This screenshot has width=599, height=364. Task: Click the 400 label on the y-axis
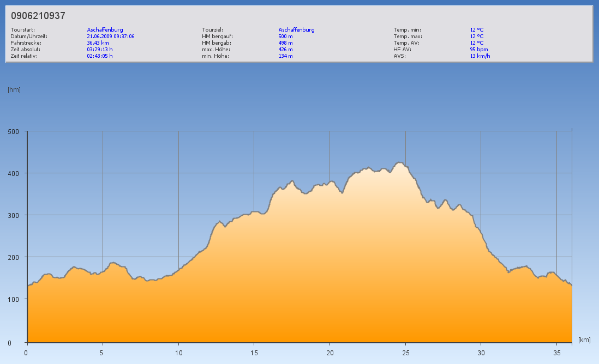pyautogui.click(x=13, y=173)
